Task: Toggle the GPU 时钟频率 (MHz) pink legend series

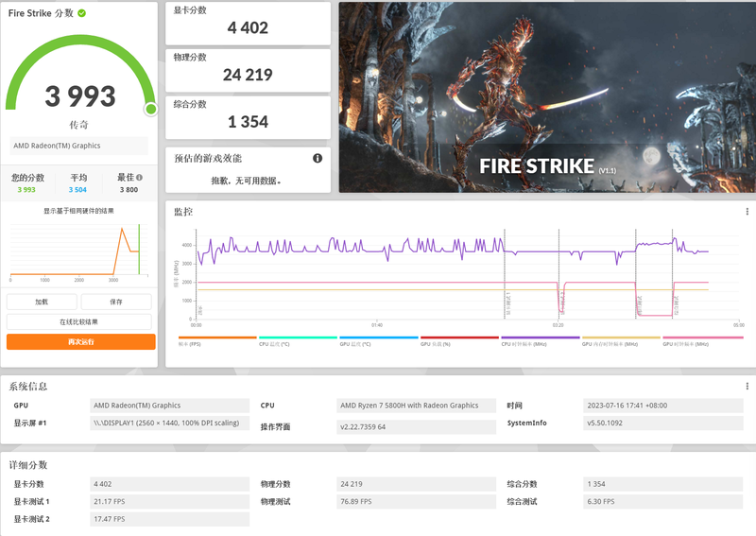Action: [702, 341]
